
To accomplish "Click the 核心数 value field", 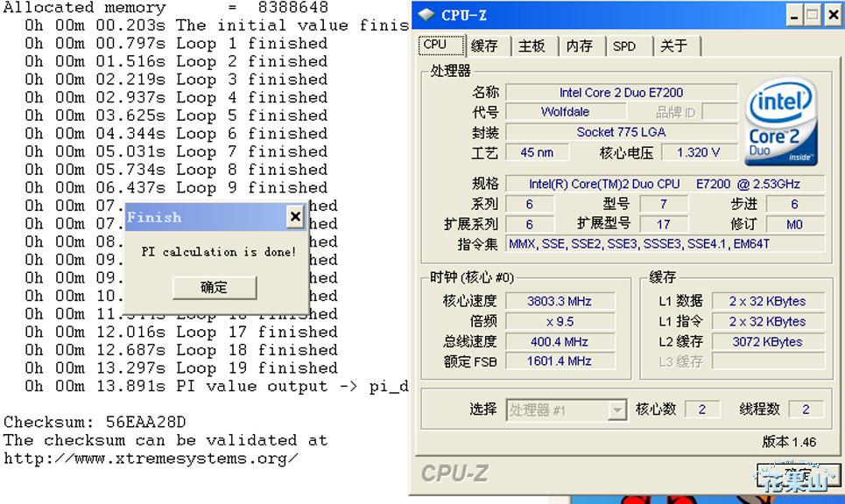I will tap(702, 409).
